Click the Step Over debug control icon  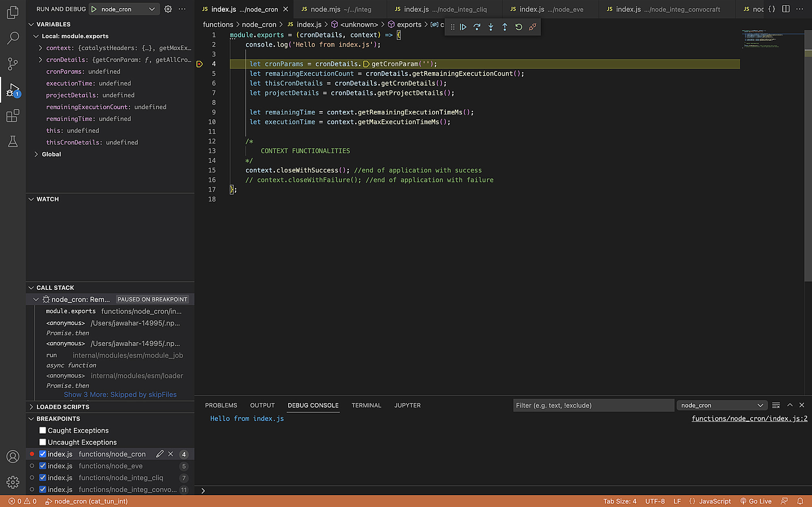click(477, 26)
